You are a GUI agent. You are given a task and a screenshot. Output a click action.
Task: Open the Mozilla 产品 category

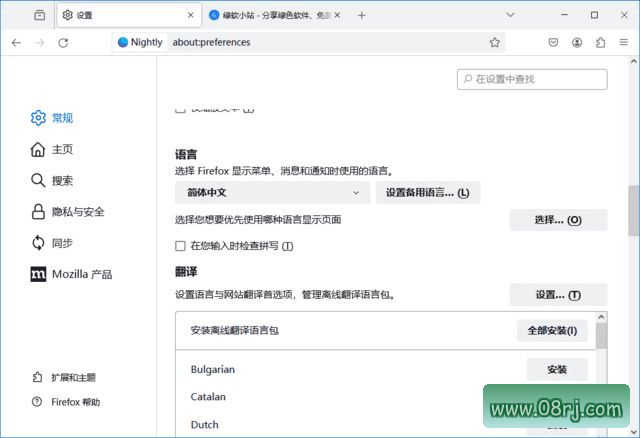(71, 274)
